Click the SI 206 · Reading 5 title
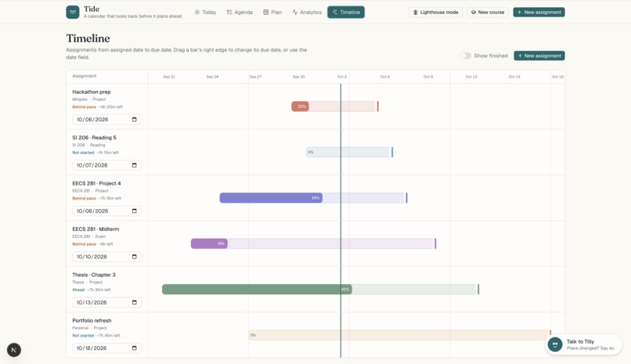This screenshot has width=631, height=364. (94, 138)
